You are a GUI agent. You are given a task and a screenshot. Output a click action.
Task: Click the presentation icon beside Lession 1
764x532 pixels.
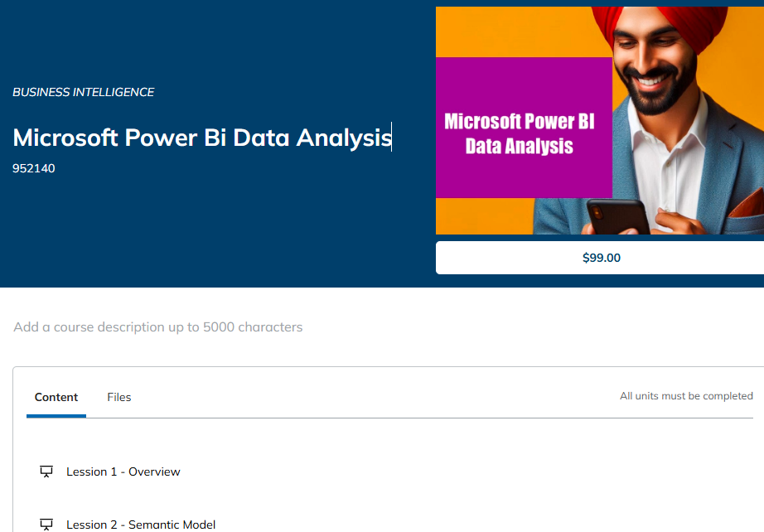[46, 472]
